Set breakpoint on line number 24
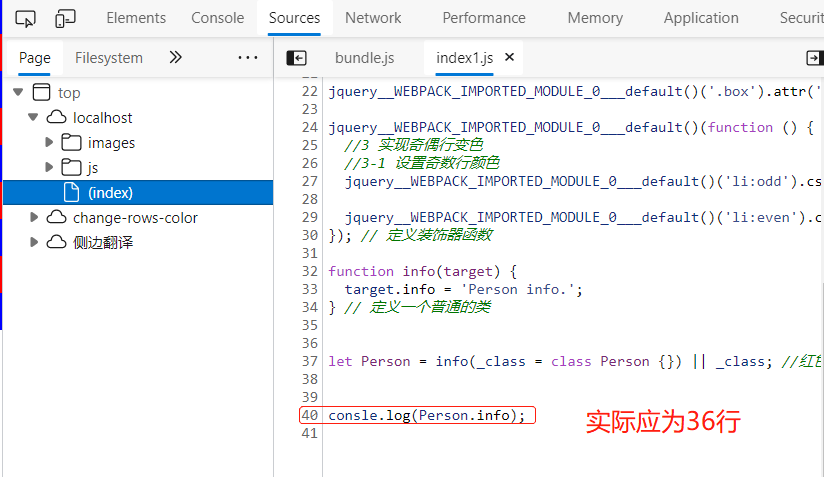 tap(310, 127)
